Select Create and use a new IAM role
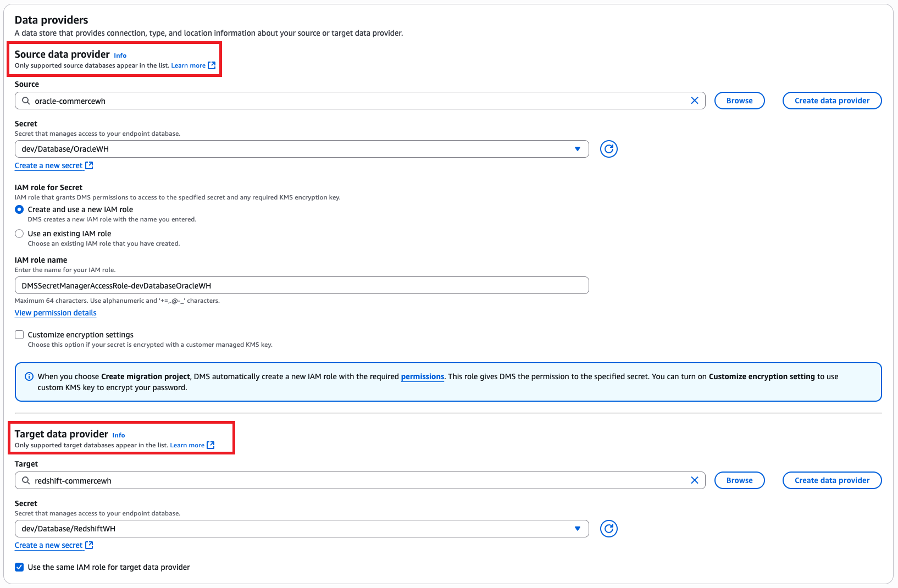898x588 pixels. 19,209
